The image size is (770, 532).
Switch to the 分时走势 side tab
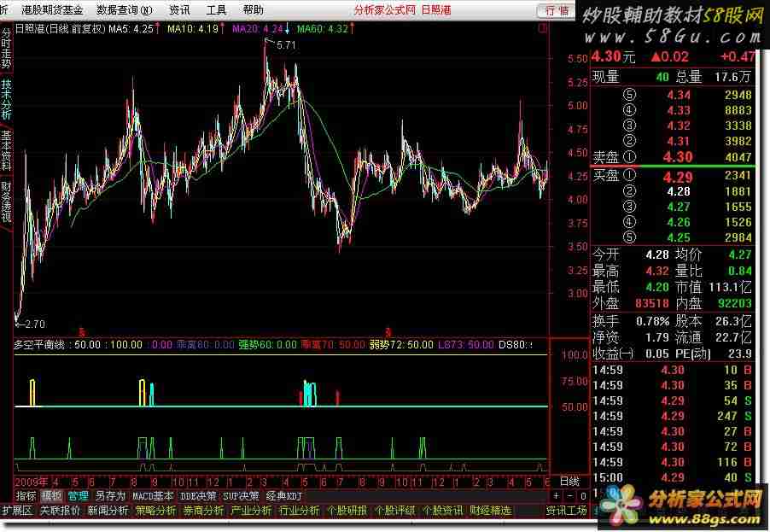coord(6,49)
